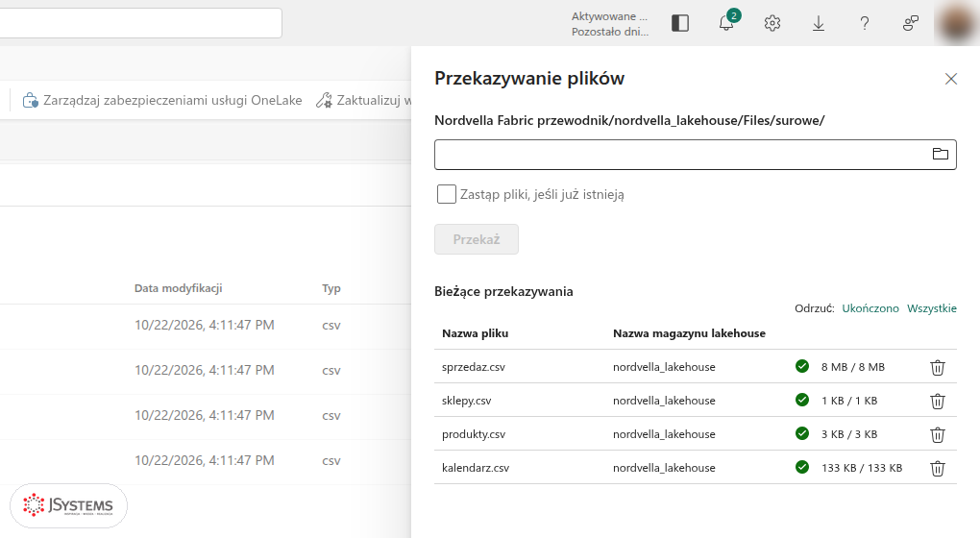Click the Przekaż button

click(477, 239)
